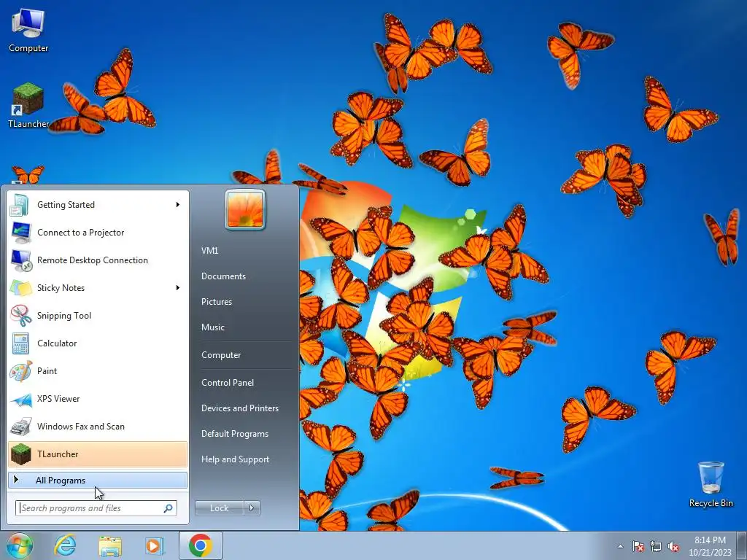Click the user account flower picture
Screen dimensions: 747x560
(245, 209)
